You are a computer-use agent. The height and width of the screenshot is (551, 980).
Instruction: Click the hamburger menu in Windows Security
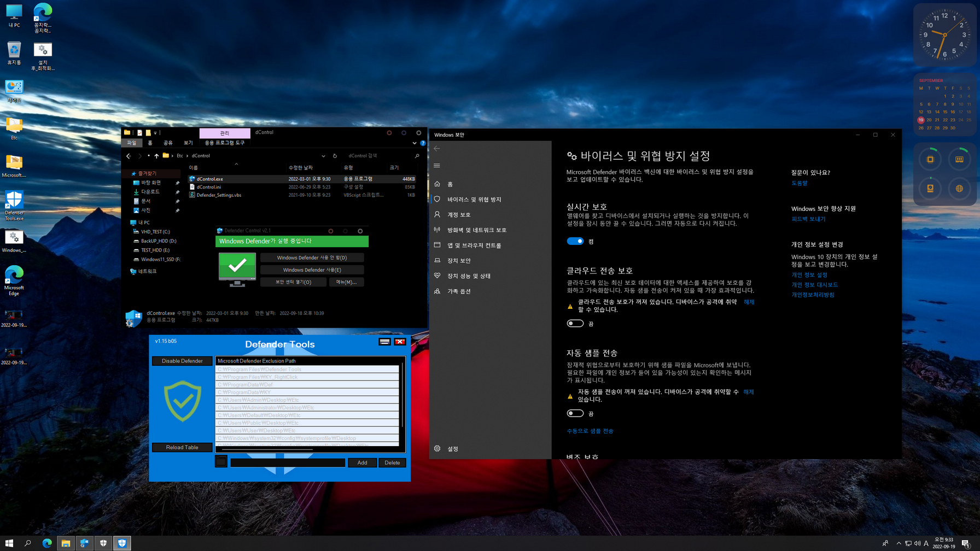437,166
